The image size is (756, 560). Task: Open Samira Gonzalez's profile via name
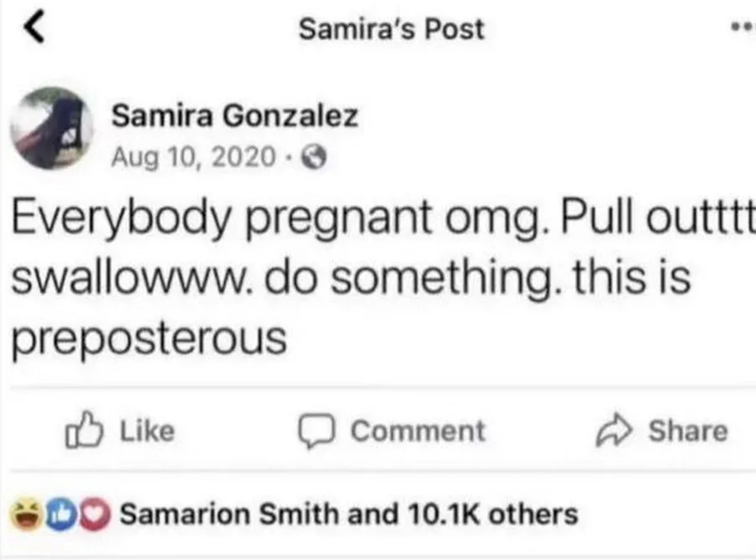(x=235, y=116)
